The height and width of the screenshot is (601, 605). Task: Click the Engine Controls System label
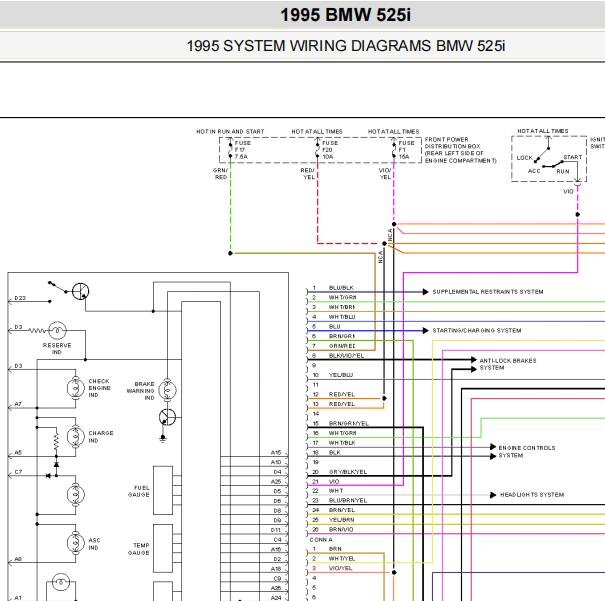tap(527, 452)
